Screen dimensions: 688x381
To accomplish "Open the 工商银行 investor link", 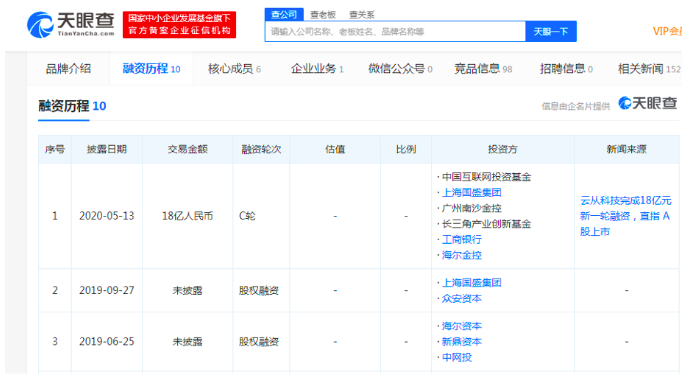I will click(462, 239).
